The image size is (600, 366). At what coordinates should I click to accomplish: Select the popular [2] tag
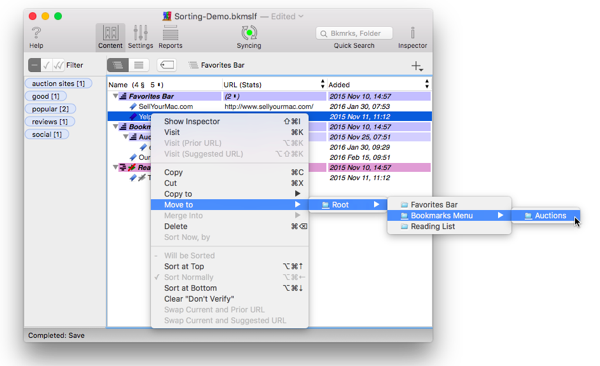point(50,109)
